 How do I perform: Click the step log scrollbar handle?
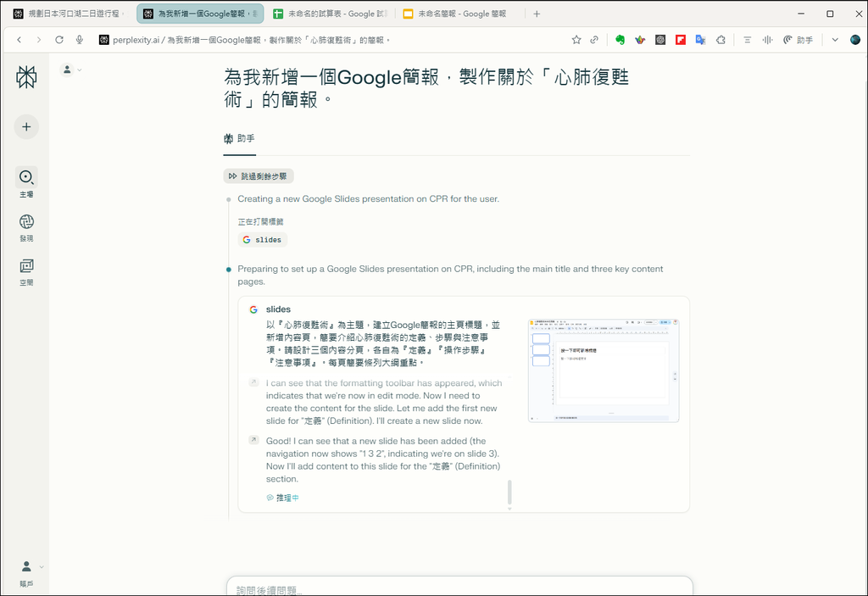pyautogui.click(x=509, y=492)
